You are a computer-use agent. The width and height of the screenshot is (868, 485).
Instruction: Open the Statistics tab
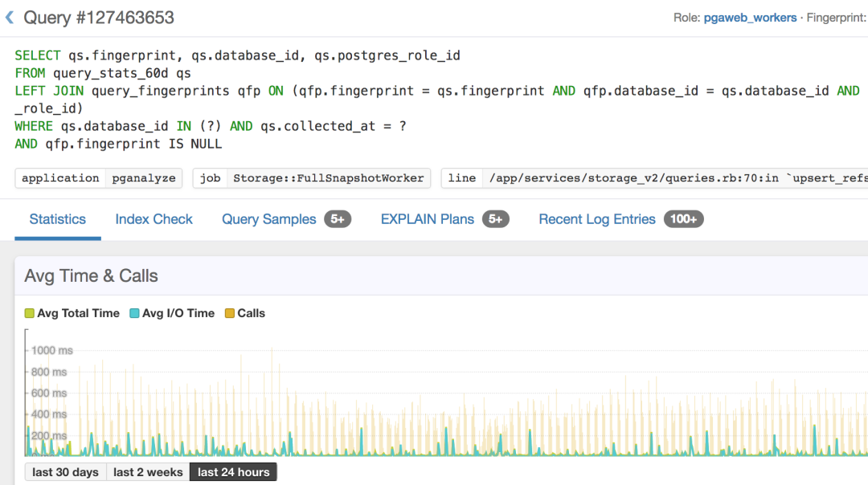(58, 219)
